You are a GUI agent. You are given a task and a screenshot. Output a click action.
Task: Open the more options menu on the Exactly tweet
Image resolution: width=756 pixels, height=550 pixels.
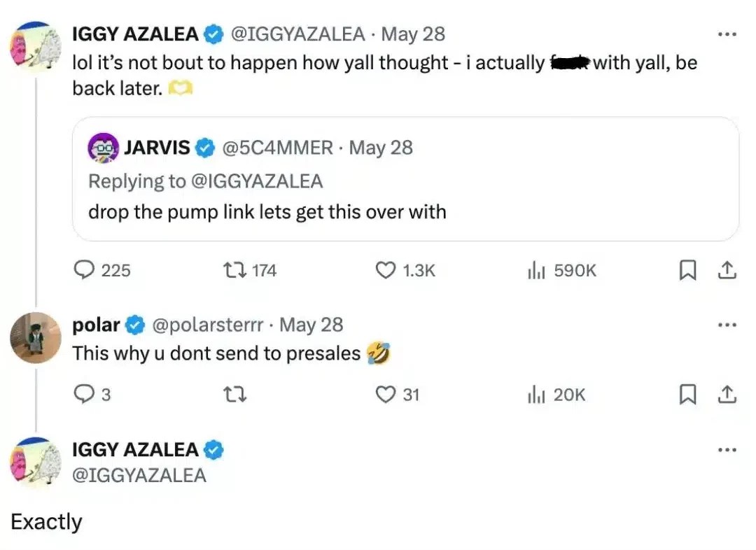(727, 449)
